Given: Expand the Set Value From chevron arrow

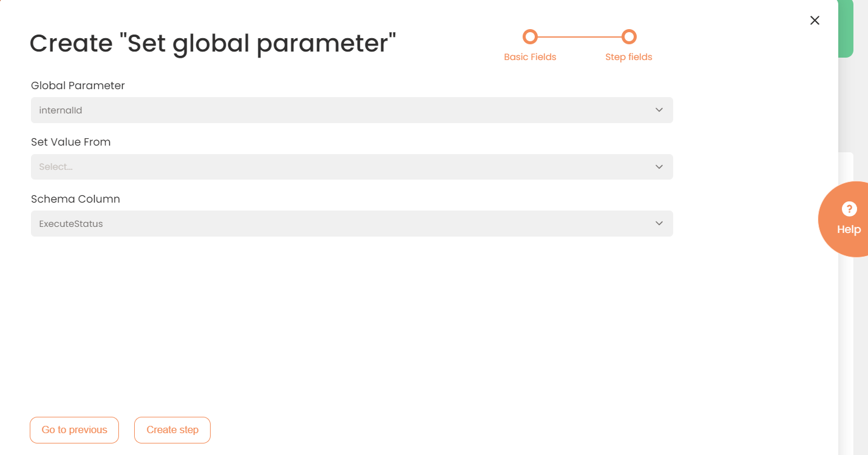Looking at the screenshot, I should coord(659,166).
